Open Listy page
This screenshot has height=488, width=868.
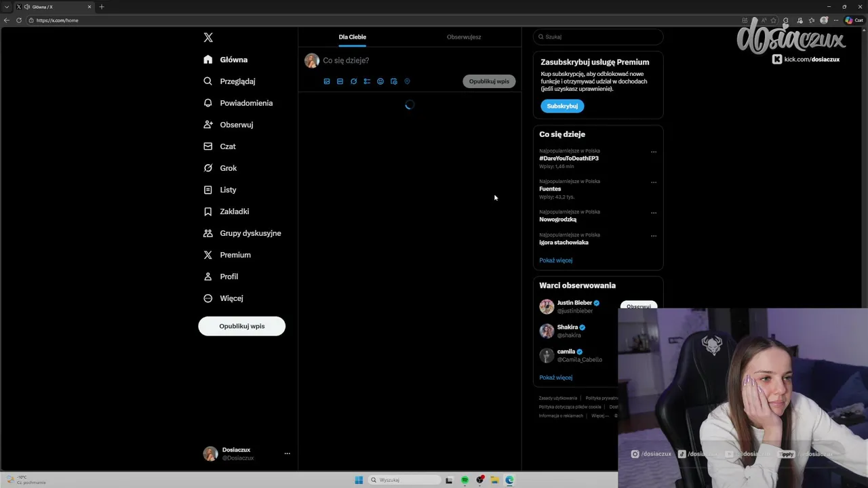tap(220, 190)
